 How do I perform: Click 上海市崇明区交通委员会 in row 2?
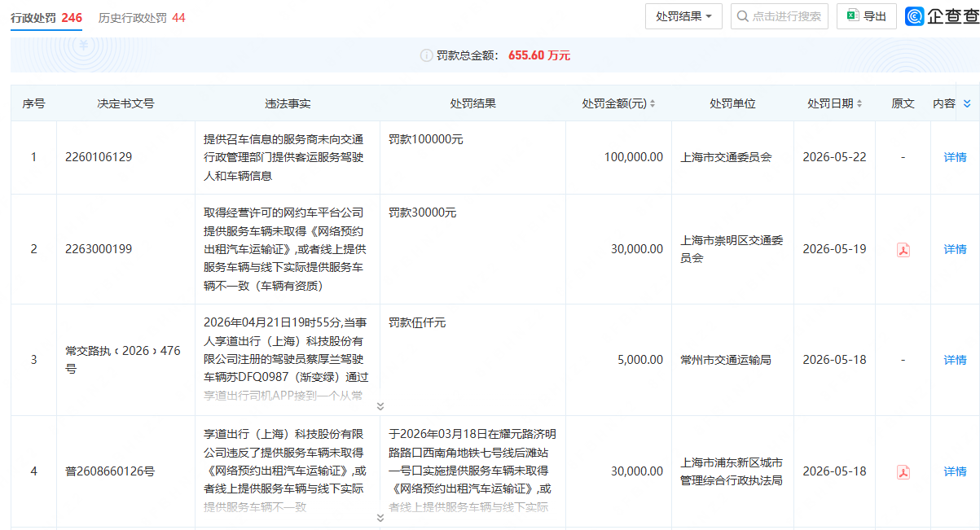[732, 249]
